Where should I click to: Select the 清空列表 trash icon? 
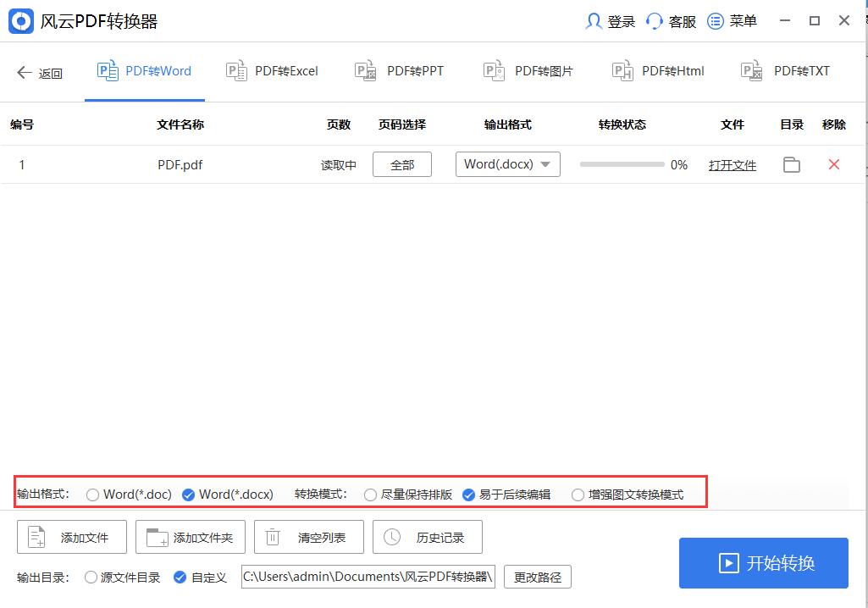point(273,536)
